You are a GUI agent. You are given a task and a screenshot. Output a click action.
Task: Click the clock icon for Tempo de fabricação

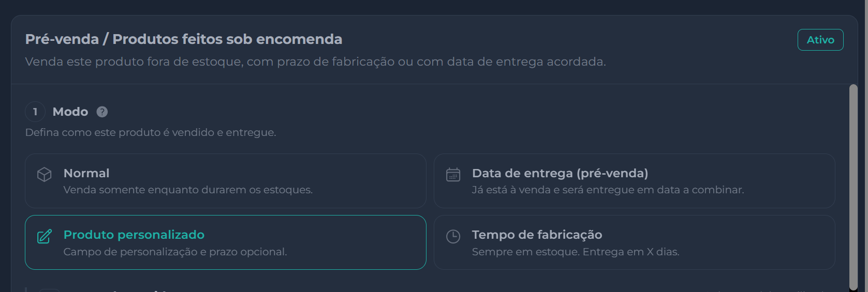(x=453, y=236)
